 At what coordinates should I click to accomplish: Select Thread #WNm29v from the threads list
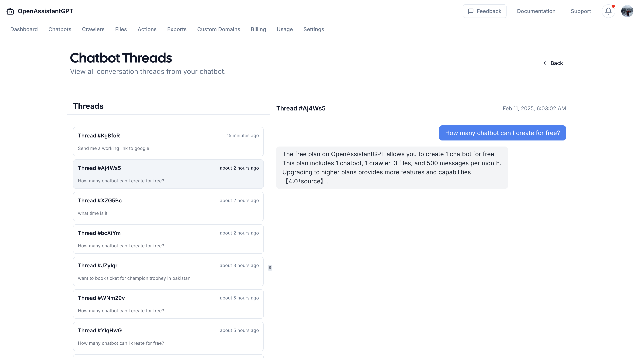pyautogui.click(x=168, y=304)
